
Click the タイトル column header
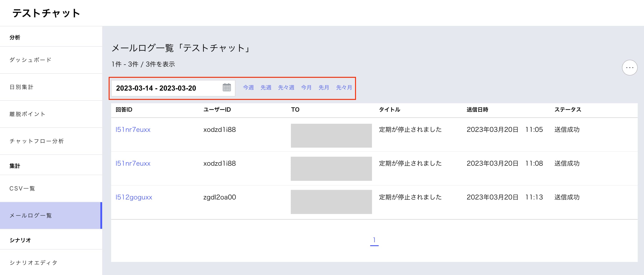(x=390, y=110)
